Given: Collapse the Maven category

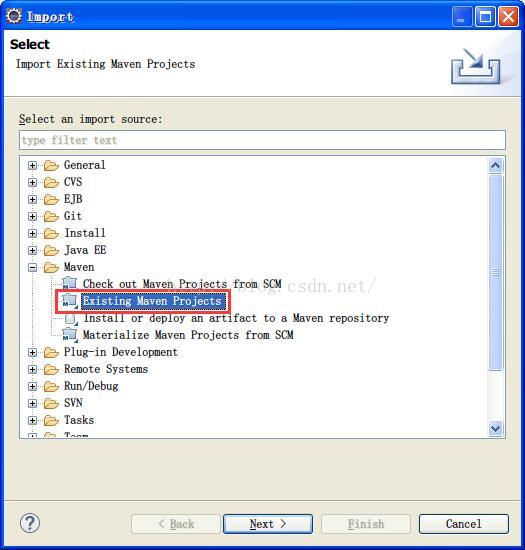Looking at the screenshot, I should (x=32, y=268).
